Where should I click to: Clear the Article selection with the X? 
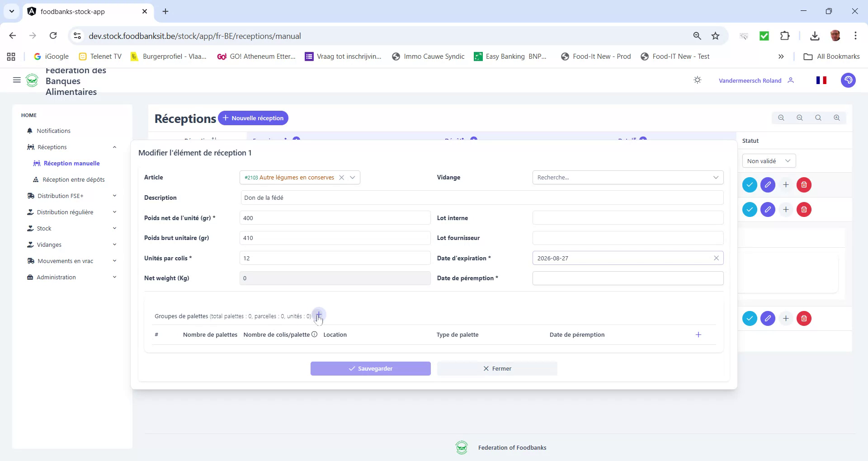[x=341, y=177]
